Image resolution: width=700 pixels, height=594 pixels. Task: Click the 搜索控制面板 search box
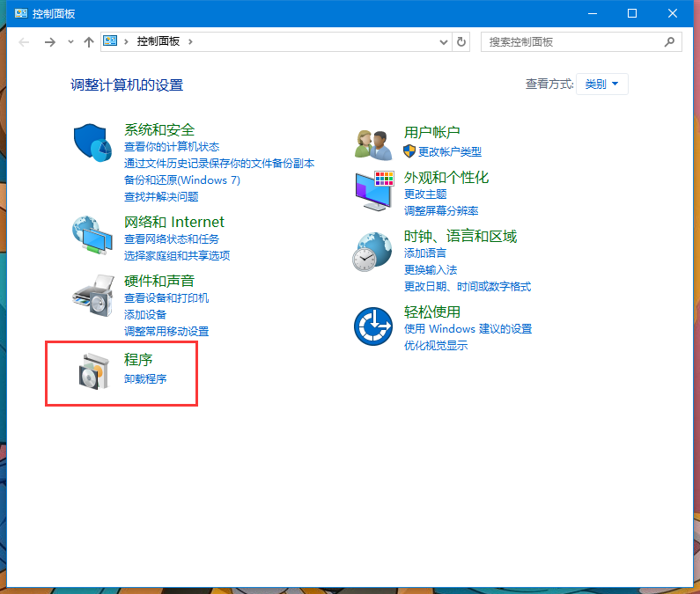pyautogui.click(x=572, y=41)
